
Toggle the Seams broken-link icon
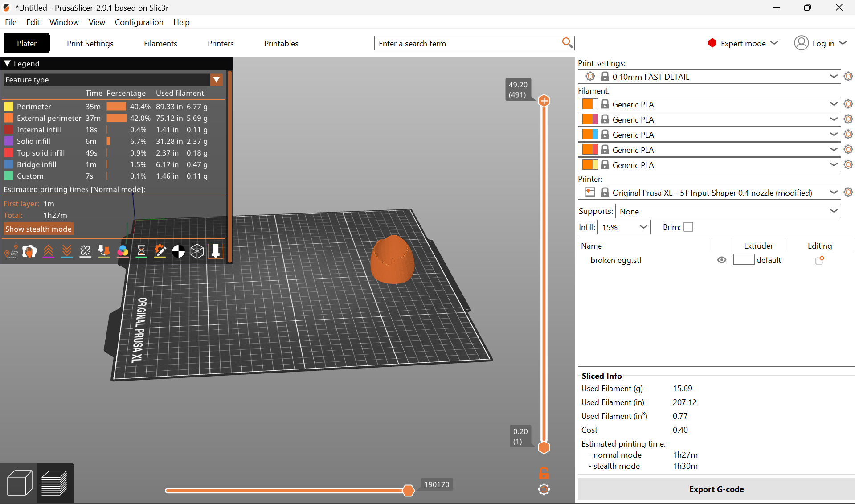(85, 252)
